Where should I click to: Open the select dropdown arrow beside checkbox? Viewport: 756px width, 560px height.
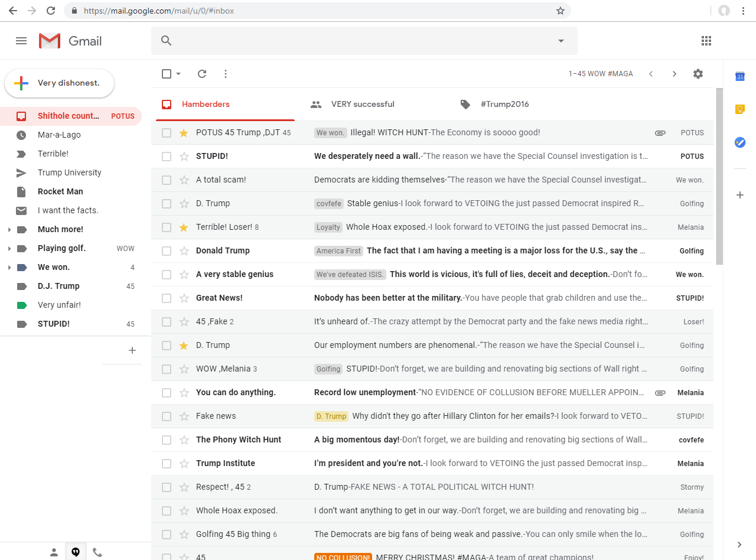[178, 74]
